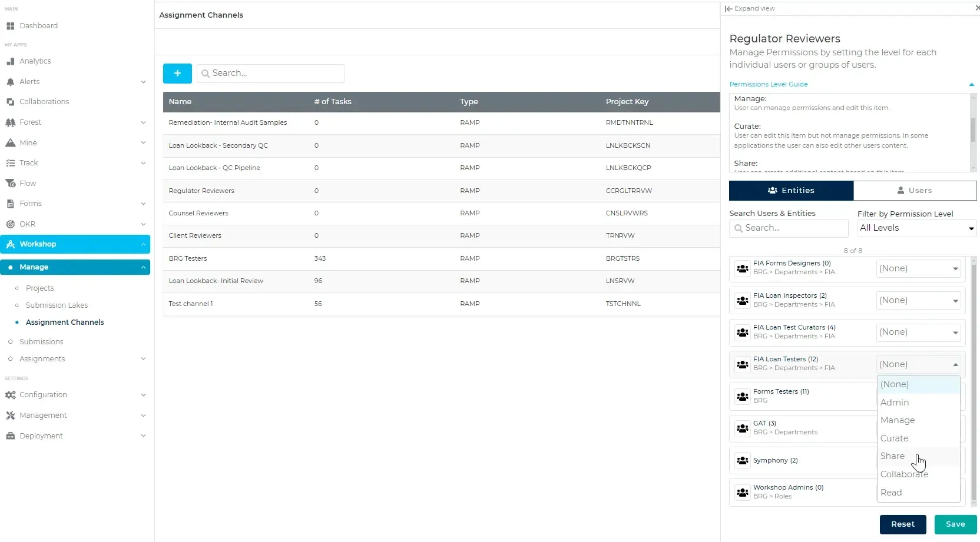The width and height of the screenshot is (980, 542).
Task: Choose Share from the permission list
Action: click(x=918, y=456)
